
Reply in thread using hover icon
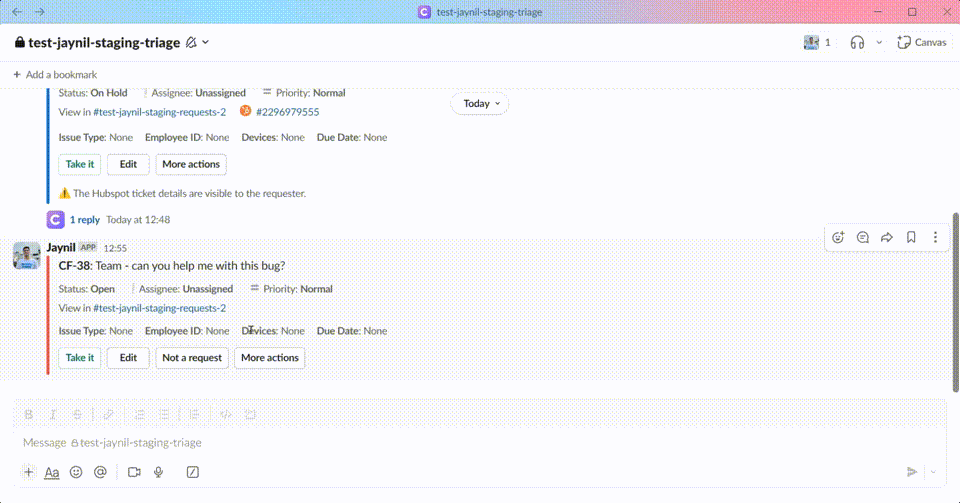(863, 237)
